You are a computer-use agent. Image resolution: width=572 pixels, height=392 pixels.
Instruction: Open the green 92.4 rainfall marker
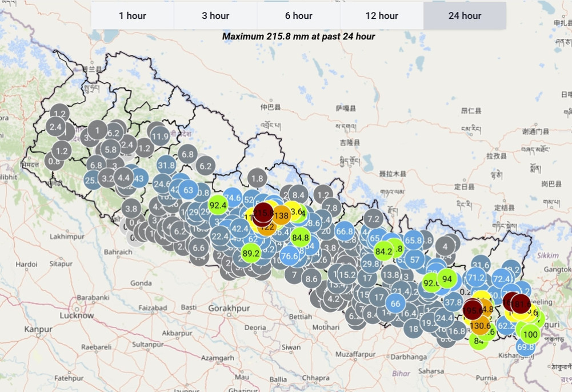pyautogui.click(x=218, y=205)
